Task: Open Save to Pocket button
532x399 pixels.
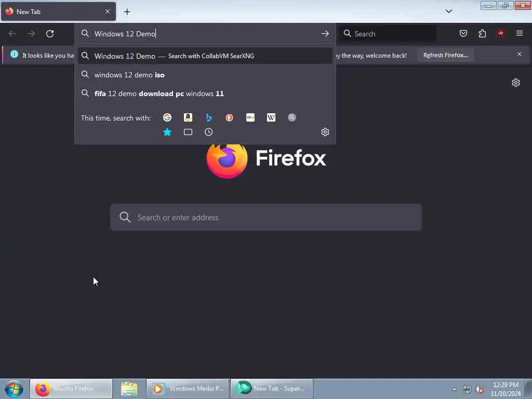Action: click(x=463, y=33)
